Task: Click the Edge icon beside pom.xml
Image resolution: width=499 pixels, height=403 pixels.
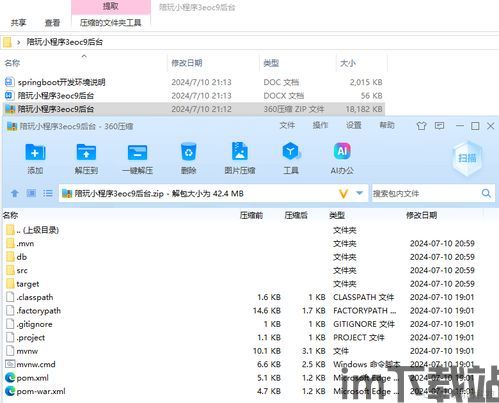Action: tap(10, 378)
